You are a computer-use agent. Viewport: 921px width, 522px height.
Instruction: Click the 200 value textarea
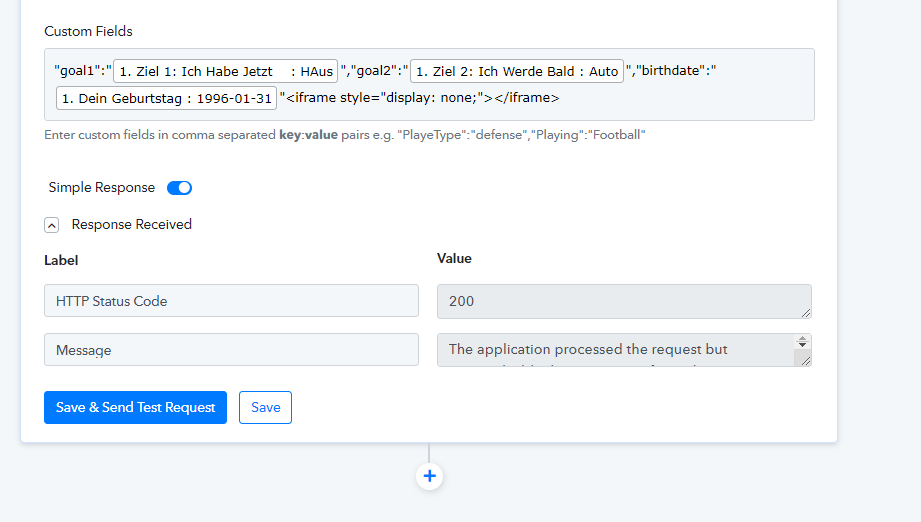(624, 301)
